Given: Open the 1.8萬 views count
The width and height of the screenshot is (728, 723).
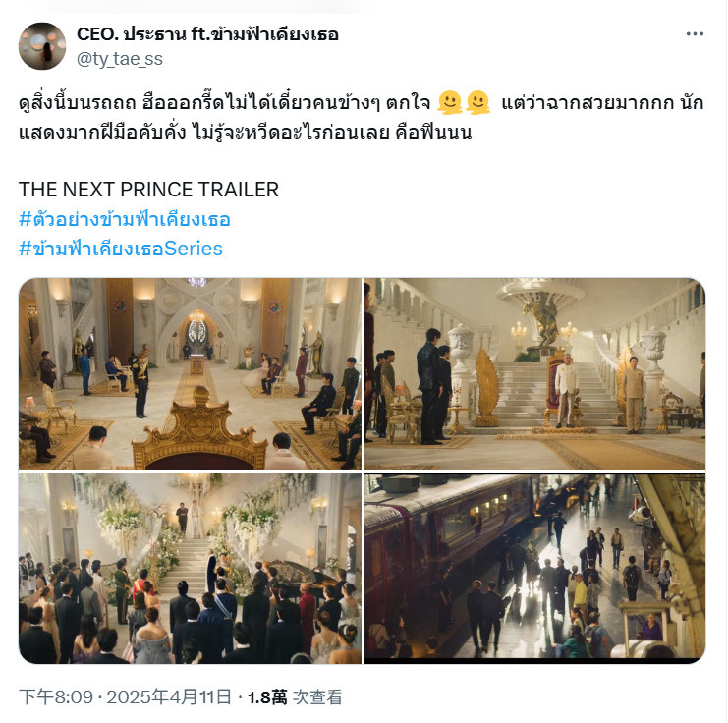Looking at the screenshot, I should (267, 697).
